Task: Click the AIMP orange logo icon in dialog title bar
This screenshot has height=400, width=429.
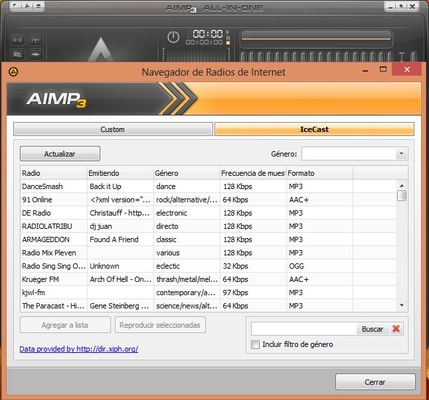Action: point(13,71)
